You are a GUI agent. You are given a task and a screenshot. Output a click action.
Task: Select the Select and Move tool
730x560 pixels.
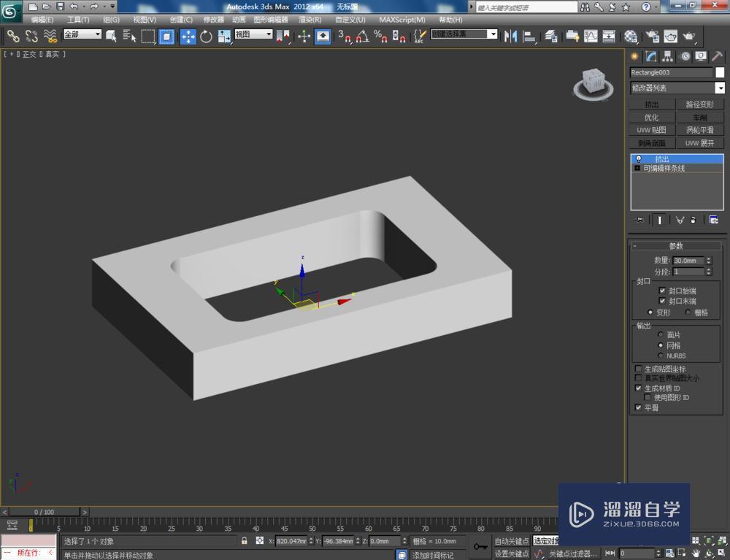(188, 36)
